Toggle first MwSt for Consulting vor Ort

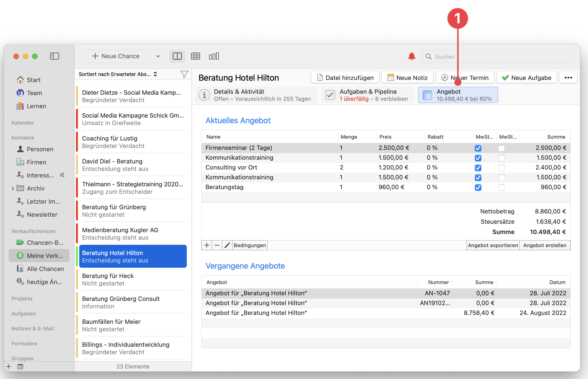point(478,168)
